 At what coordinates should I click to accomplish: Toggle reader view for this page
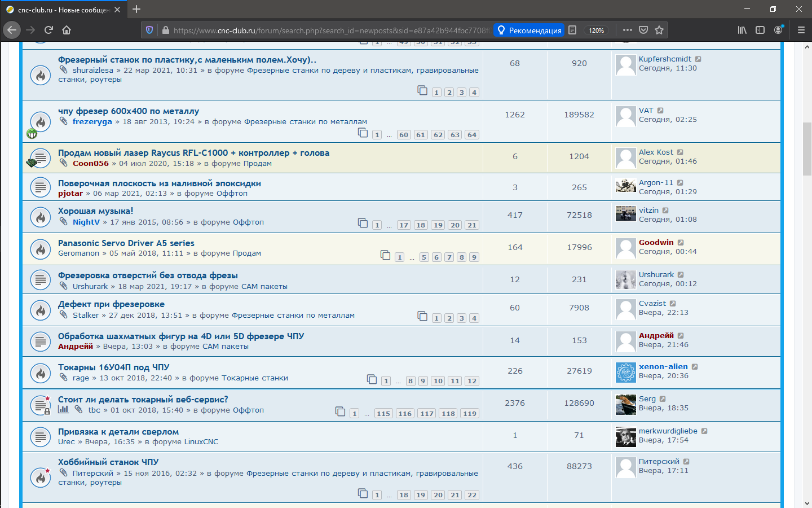click(572, 30)
